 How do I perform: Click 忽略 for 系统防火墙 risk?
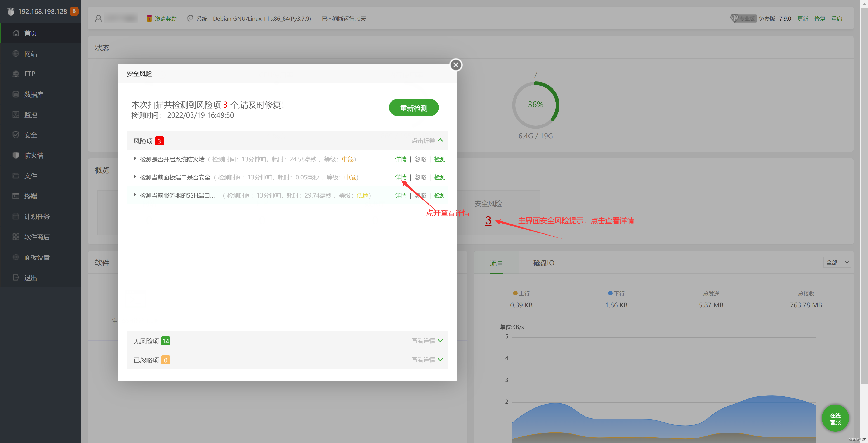pos(420,159)
